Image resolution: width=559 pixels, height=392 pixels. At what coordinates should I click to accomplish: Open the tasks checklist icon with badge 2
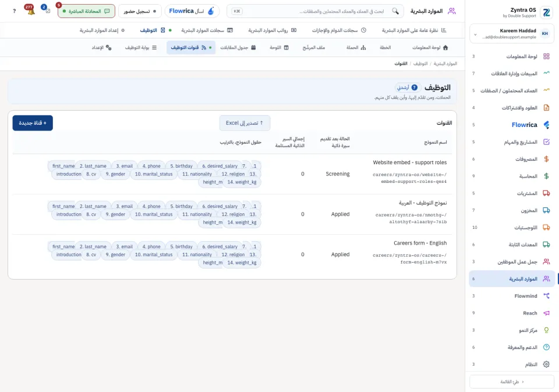[47, 10]
